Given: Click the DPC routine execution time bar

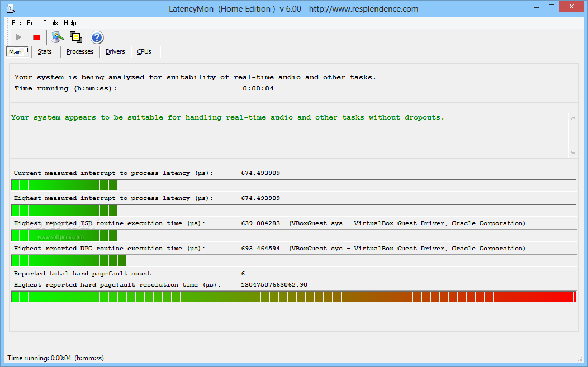Looking at the screenshot, I should click(293, 260).
